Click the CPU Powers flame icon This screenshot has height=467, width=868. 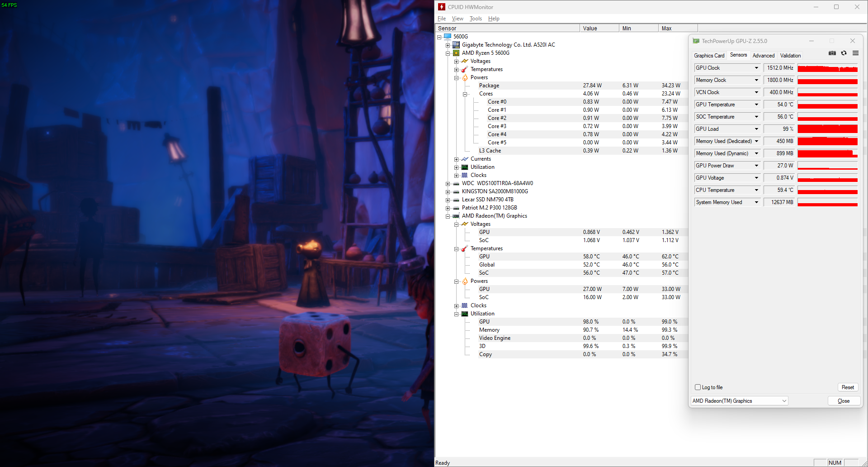[x=465, y=77]
